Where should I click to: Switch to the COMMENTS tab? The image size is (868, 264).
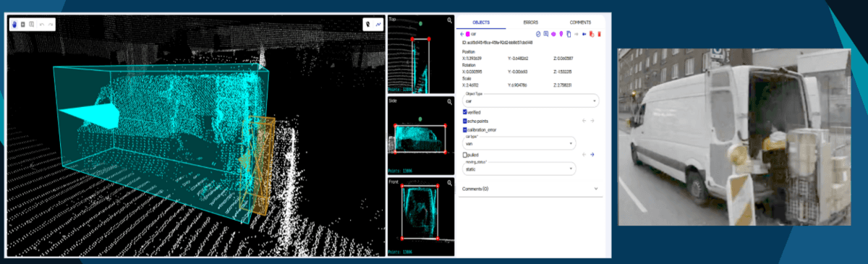[x=580, y=22]
